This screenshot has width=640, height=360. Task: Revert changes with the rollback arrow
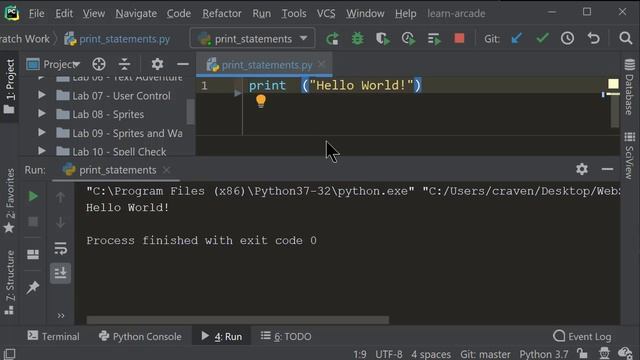click(593, 38)
